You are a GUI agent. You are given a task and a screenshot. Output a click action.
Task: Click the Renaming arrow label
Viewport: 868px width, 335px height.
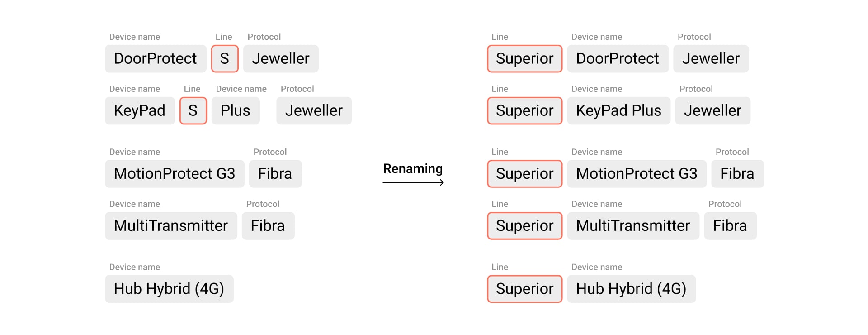[413, 169]
